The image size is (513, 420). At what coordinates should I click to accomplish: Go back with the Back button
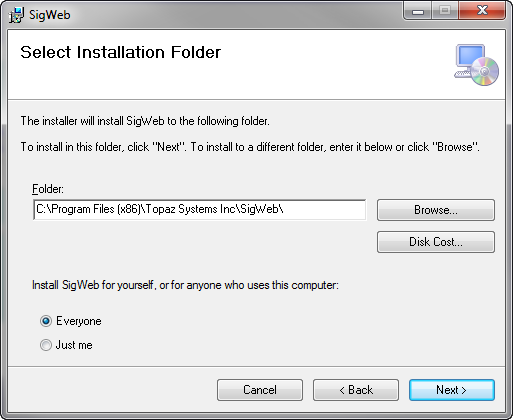coord(356,390)
